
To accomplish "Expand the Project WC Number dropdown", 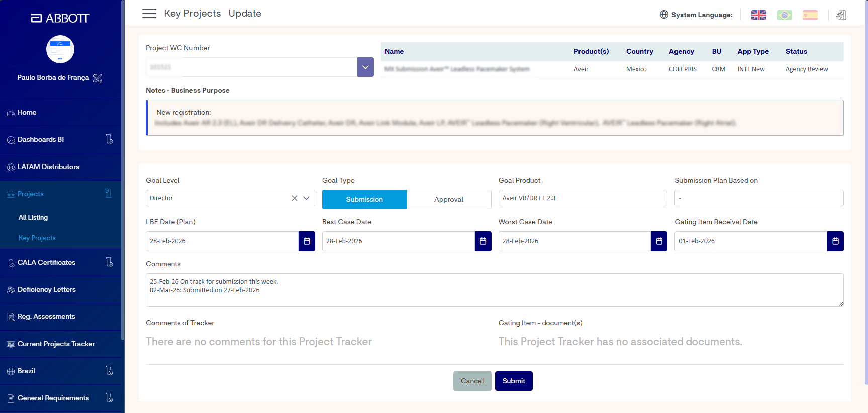I will pyautogui.click(x=365, y=67).
